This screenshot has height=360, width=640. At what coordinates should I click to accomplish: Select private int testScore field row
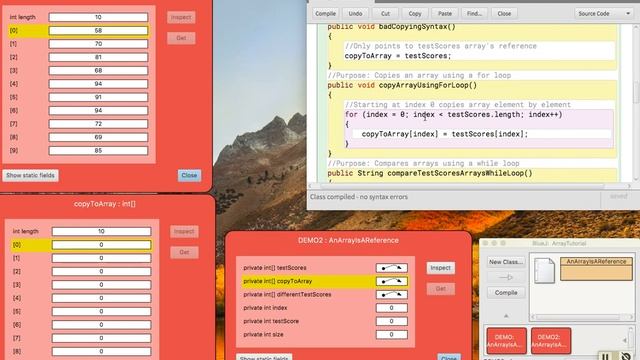[x=325, y=321]
